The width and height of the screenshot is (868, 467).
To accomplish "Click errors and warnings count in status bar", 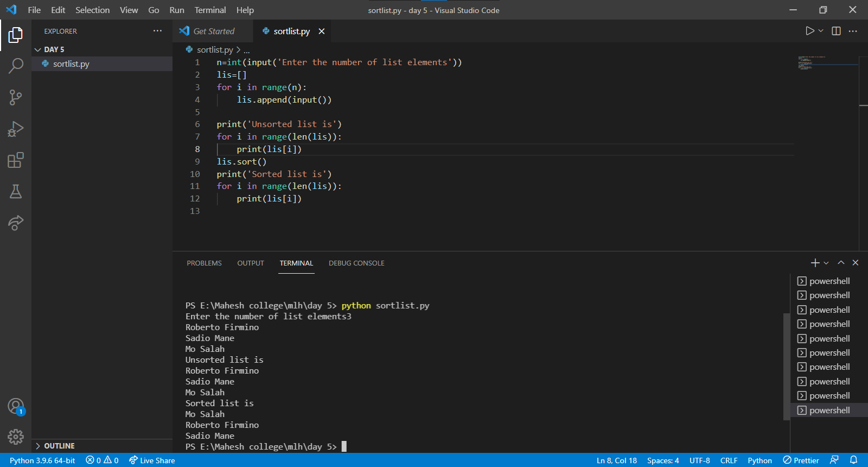I will [102, 460].
